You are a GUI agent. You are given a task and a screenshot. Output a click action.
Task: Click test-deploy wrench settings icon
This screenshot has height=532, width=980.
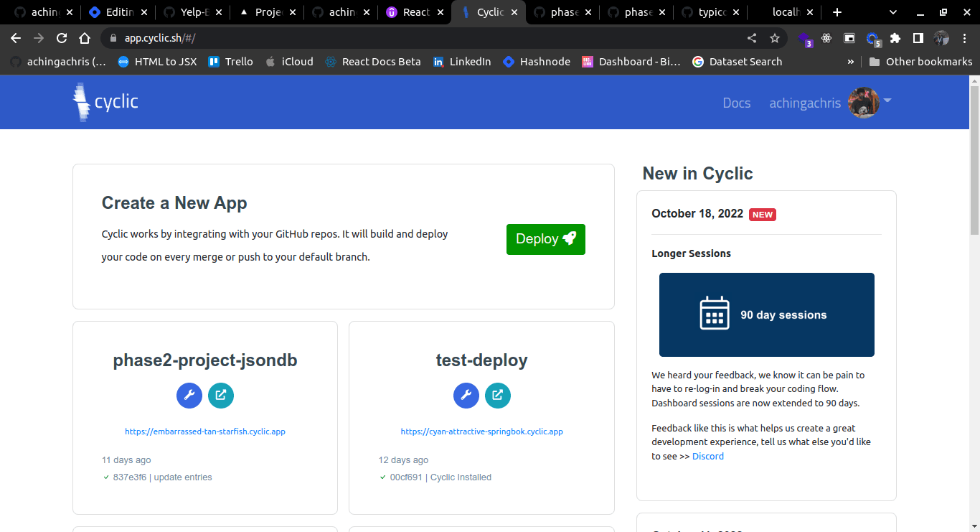(x=466, y=396)
